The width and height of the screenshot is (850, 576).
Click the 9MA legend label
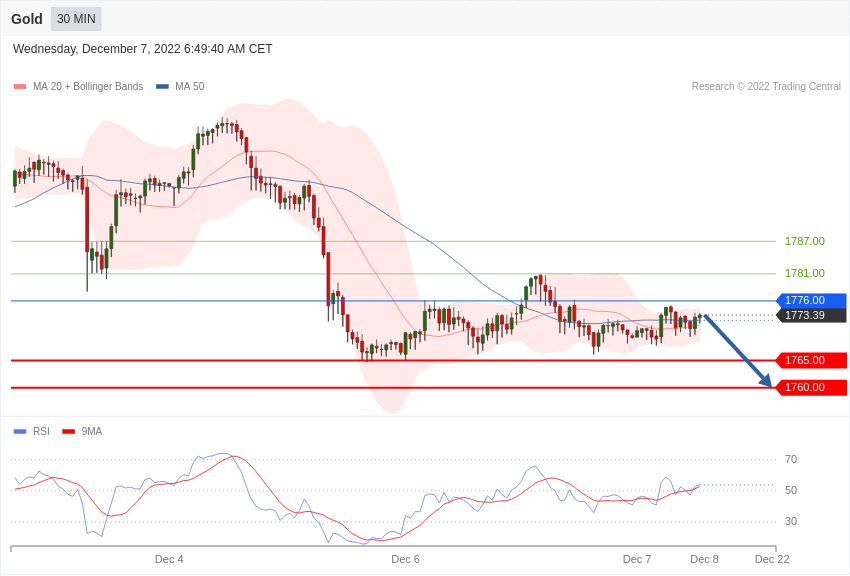pyautogui.click(x=92, y=431)
